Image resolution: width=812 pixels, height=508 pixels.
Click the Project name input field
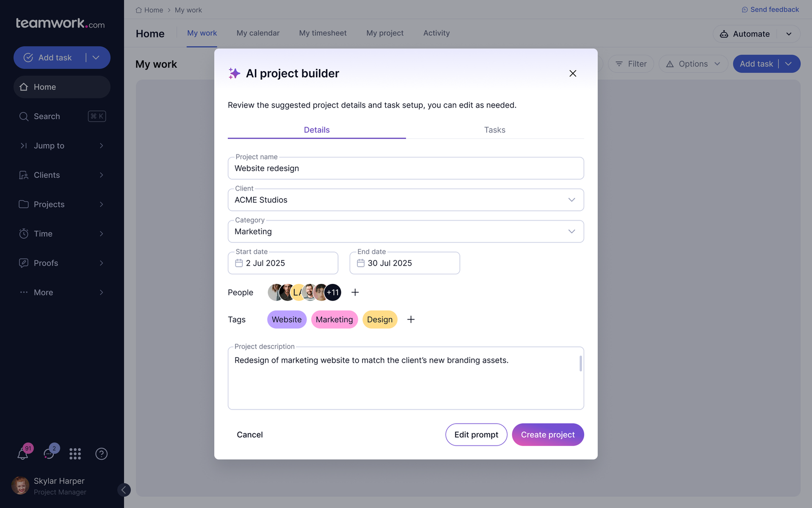406,168
